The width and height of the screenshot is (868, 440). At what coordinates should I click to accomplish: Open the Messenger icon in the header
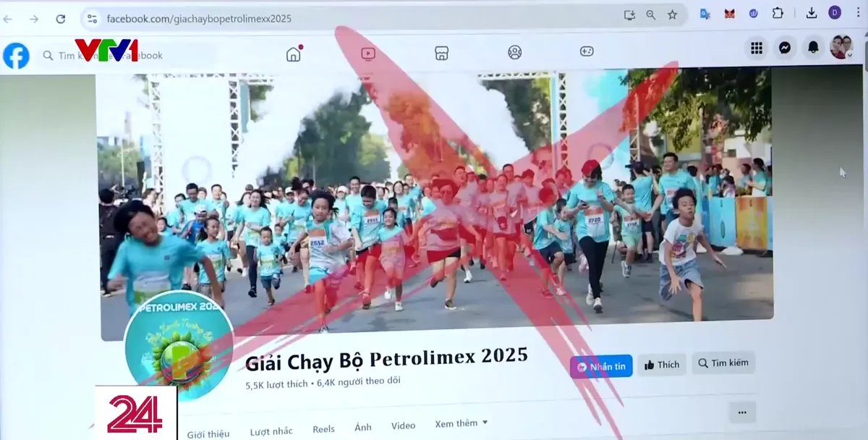point(784,48)
